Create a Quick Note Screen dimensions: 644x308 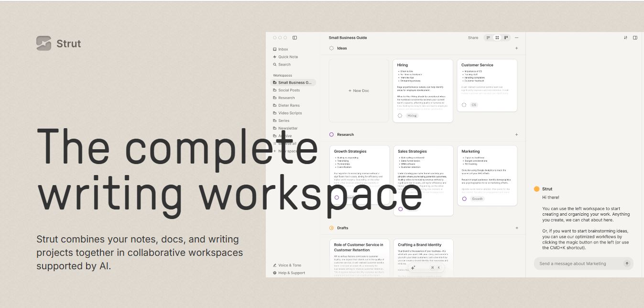pyautogui.click(x=288, y=57)
